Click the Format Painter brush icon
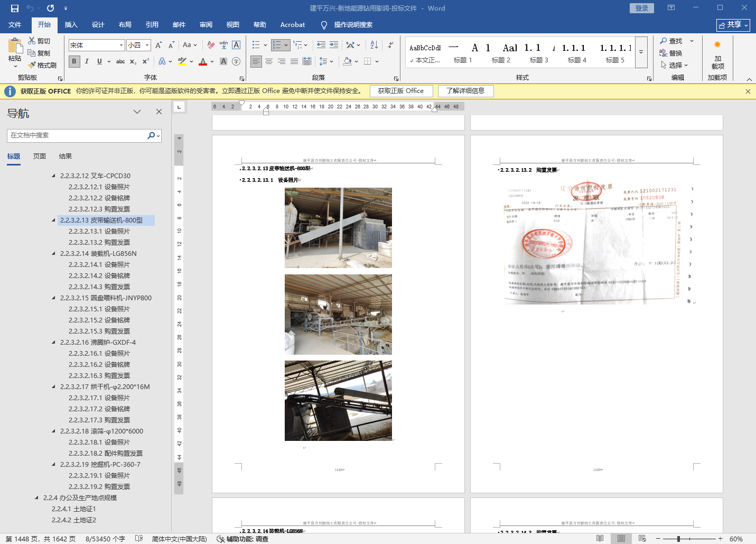Viewport: 756px width, 544px height. (32, 65)
